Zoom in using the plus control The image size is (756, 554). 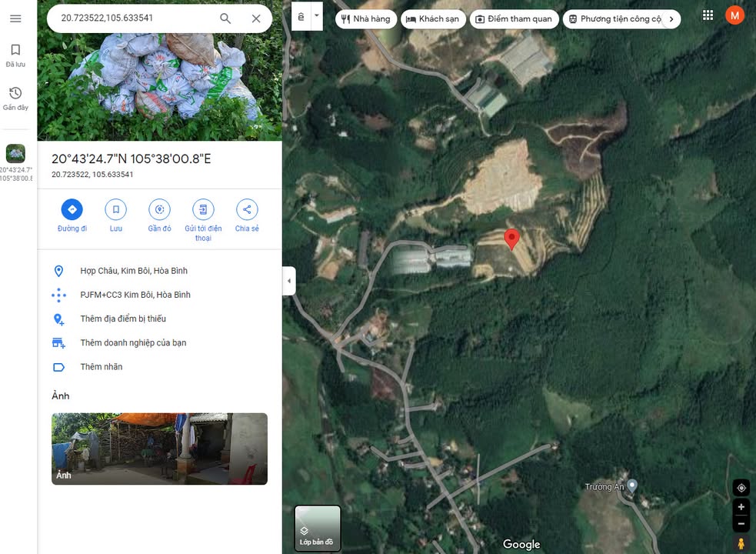(x=741, y=506)
